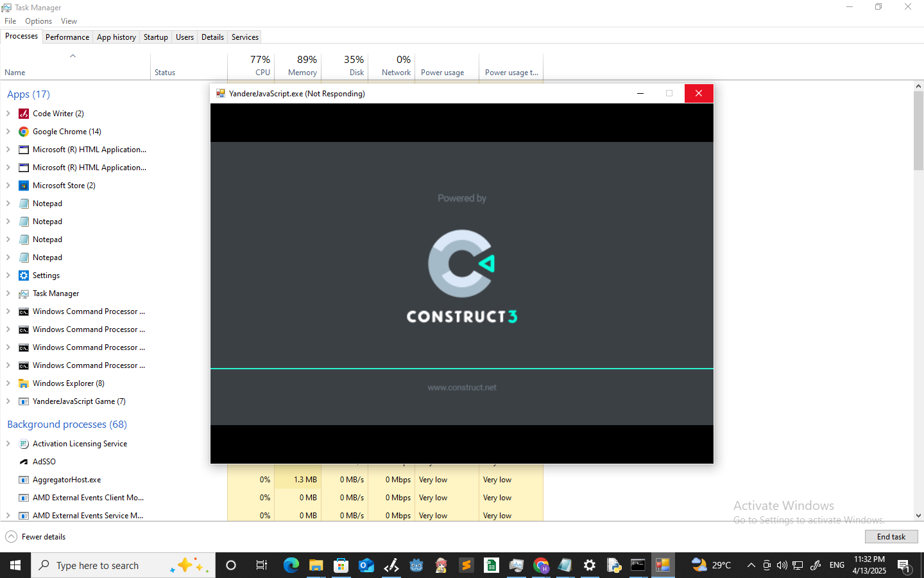Expand the YandereJavaScript Game (7) group

(8, 401)
